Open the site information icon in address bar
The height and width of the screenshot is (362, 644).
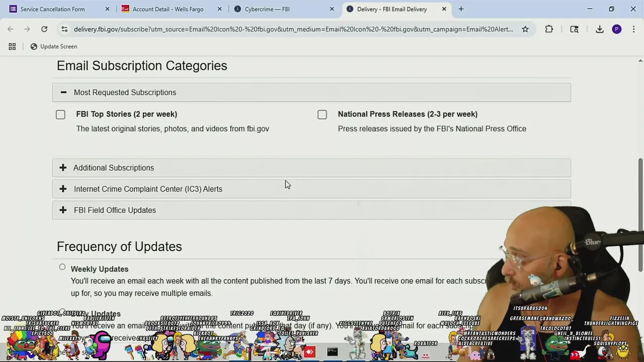tap(64, 29)
